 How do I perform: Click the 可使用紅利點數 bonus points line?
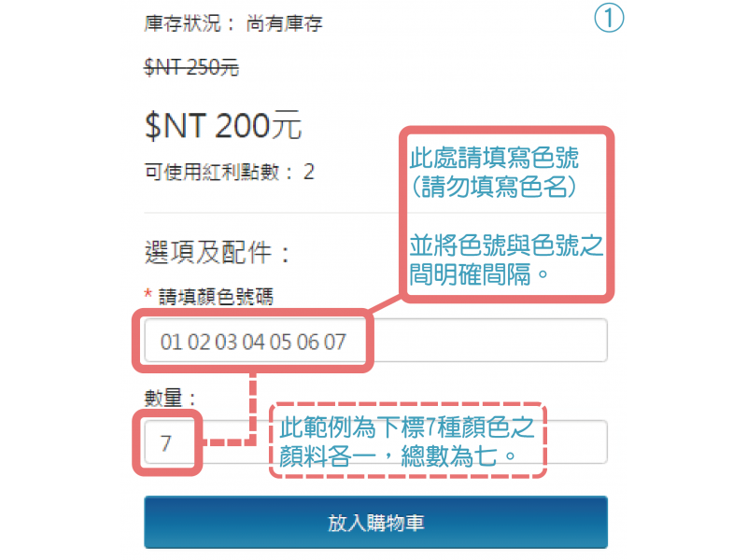click(229, 172)
